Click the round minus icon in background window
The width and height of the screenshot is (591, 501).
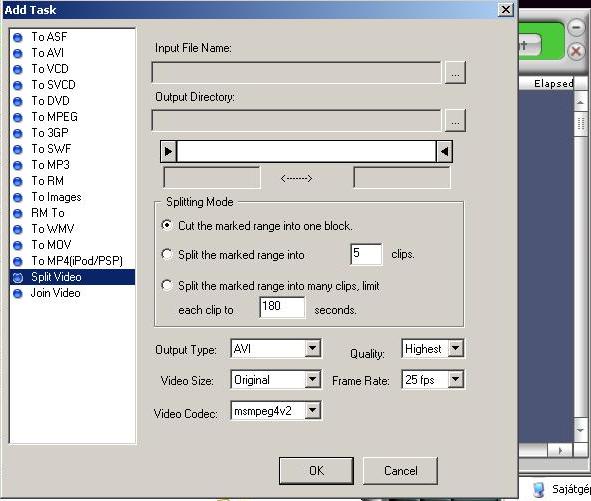coord(576,28)
